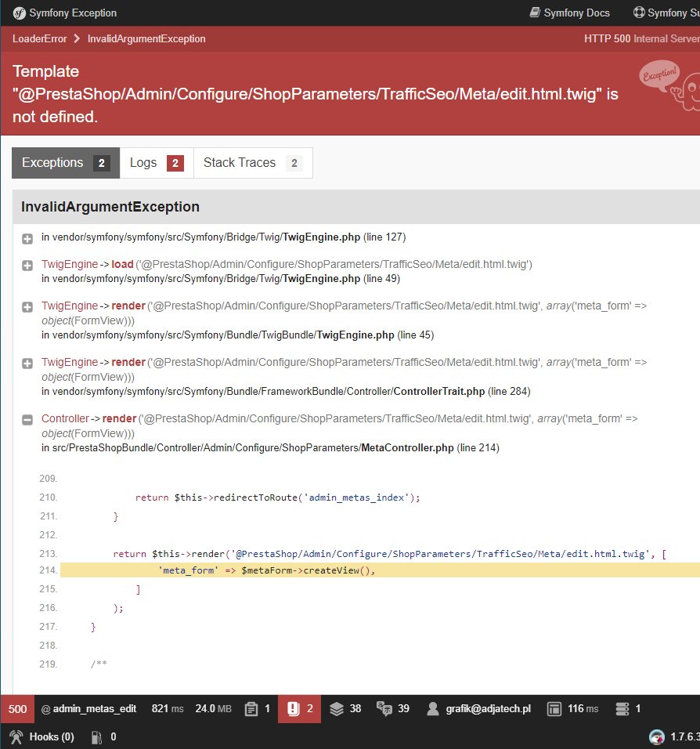Switch to the Exceptions tab
Image resolution: width=700 pixels, height=749 pixels.
tap(66, 163)
